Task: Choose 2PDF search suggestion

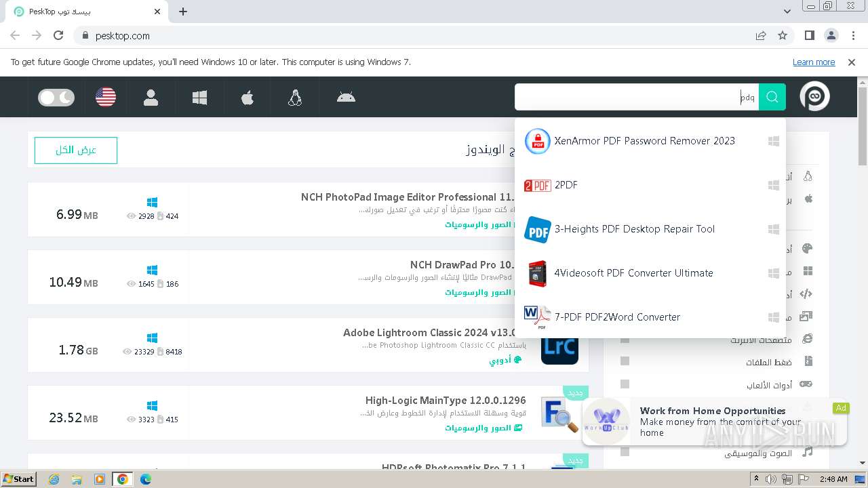Action: tap(650, 185)
